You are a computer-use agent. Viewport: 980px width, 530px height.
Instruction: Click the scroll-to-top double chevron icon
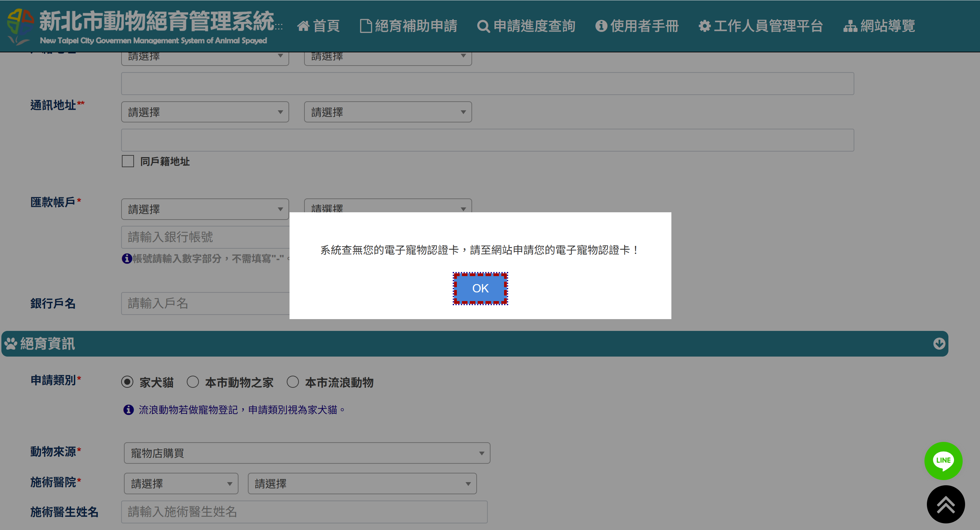945,504
